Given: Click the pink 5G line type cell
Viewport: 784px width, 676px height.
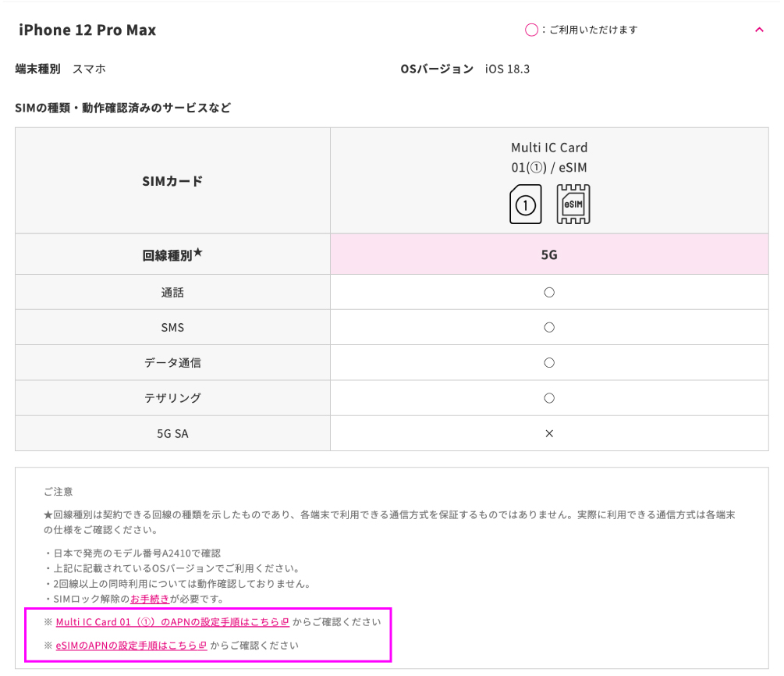Looking at the screenshot, I should click(549, 254).
